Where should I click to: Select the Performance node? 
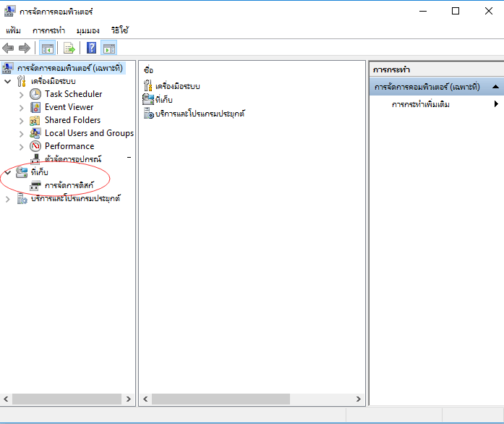click(x=69, y=146)
